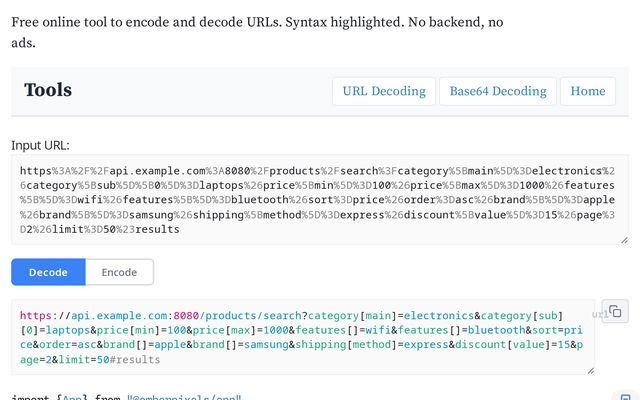Click "#results" fragment in decoded output
The height and width of the screenshot is (400, 640).
click(136, 358)
